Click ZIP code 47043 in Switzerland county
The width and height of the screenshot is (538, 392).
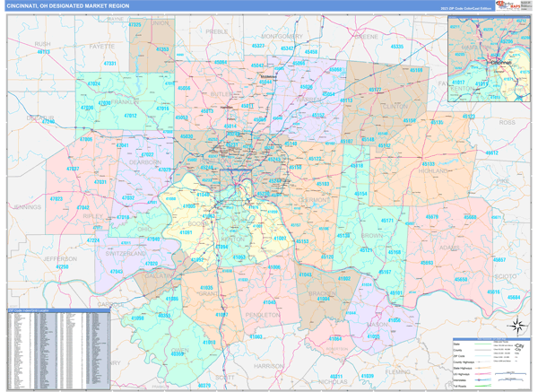click(x=117, y=272)
